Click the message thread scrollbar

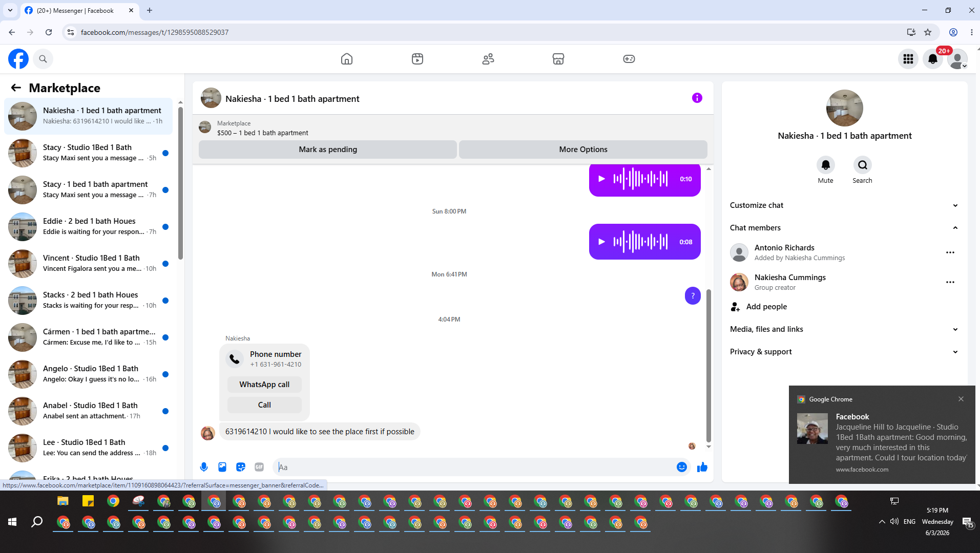[708, 365]
